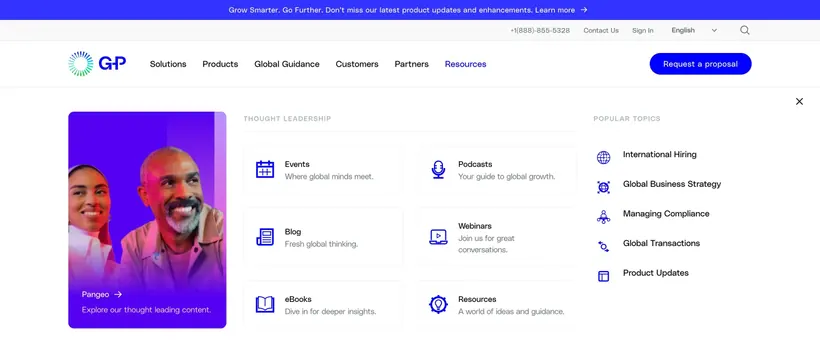
Task: Click 'Where global minds meet.' text
Action: pyautogui.click(x=329, y=176)
